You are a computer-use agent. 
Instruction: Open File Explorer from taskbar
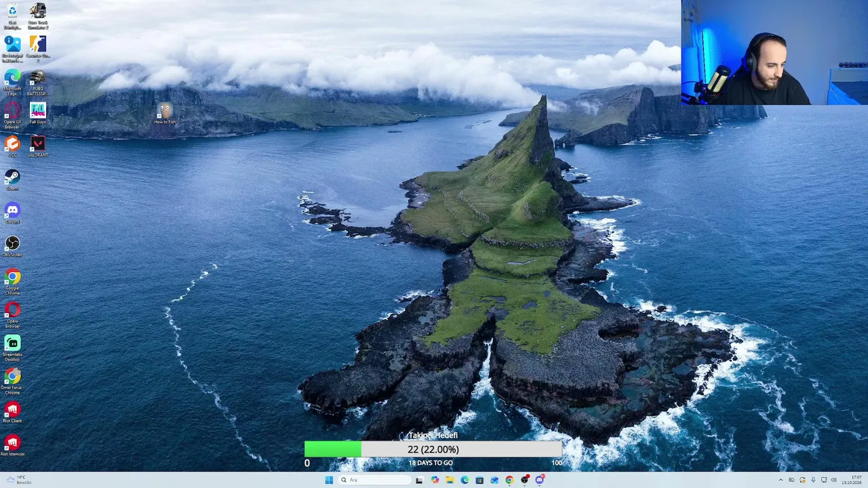coord(450,480)
